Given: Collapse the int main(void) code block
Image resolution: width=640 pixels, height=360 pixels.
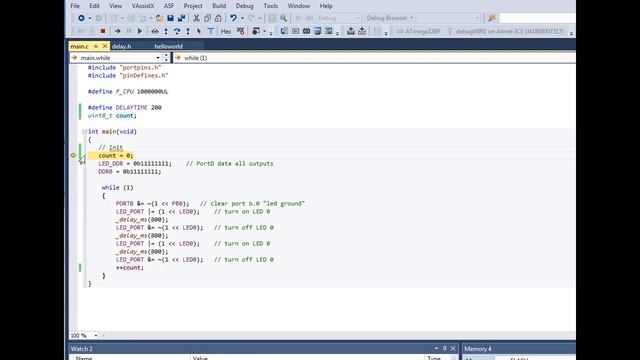Looking at the screenshot, I should pos(84,131).
